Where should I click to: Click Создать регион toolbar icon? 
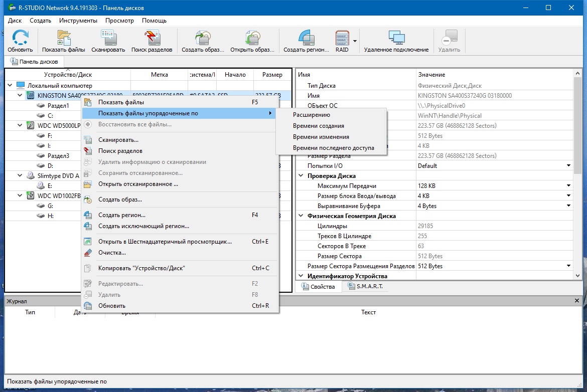pos(306,41)
